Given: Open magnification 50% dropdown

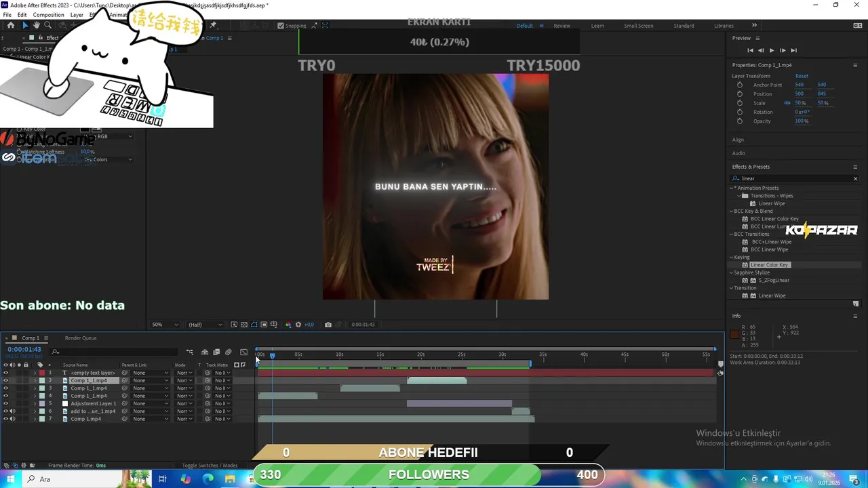Looking at the screenshot, I should (x=165, y=325).
